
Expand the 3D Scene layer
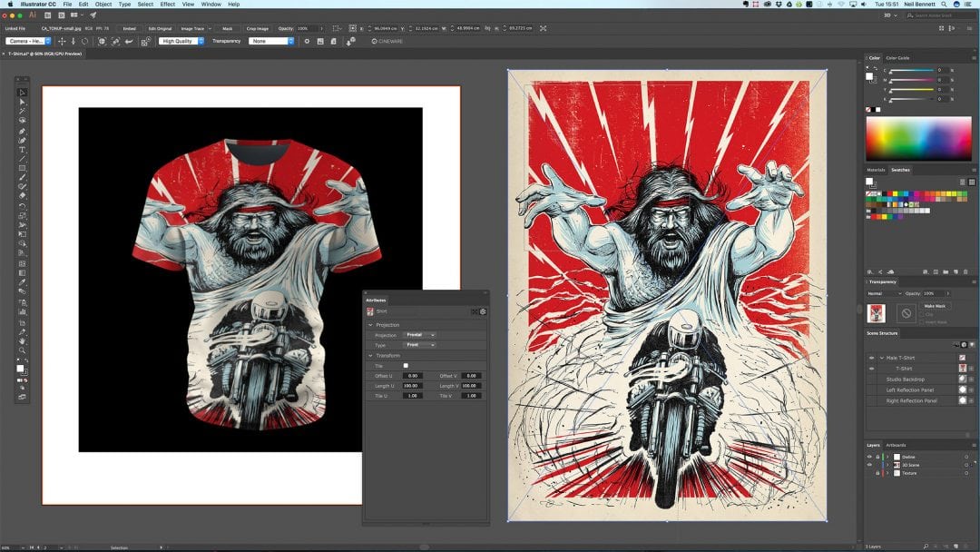click(x=887, y=465)
